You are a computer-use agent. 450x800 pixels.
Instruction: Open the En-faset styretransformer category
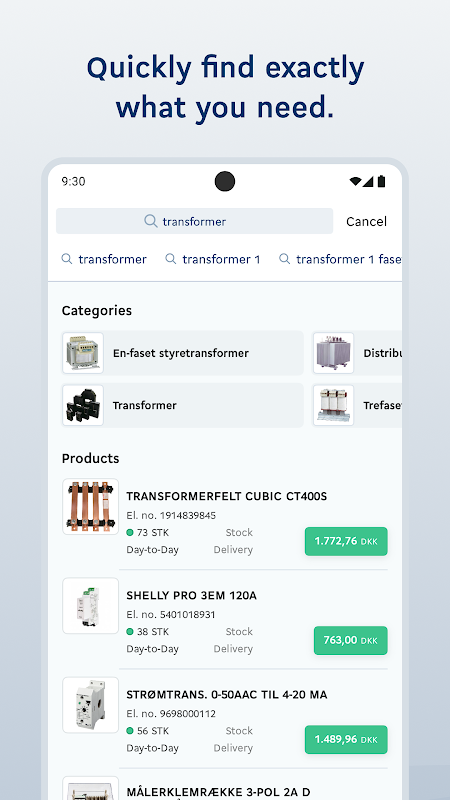coord(183,353)
